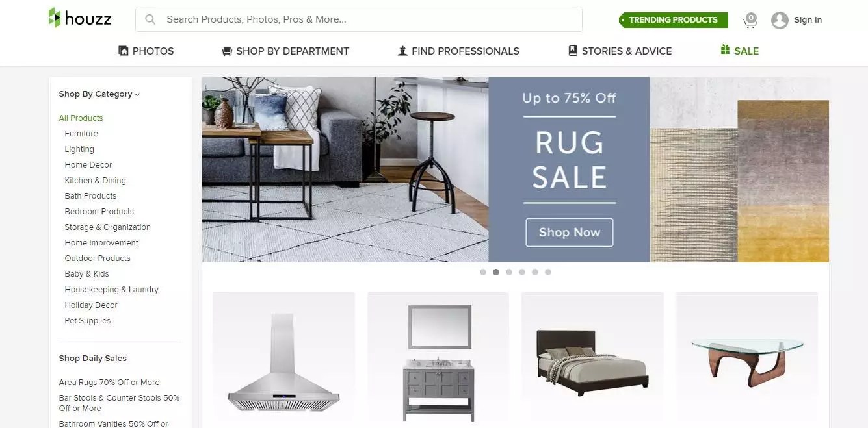Click the search products input field

coord(359,19)
